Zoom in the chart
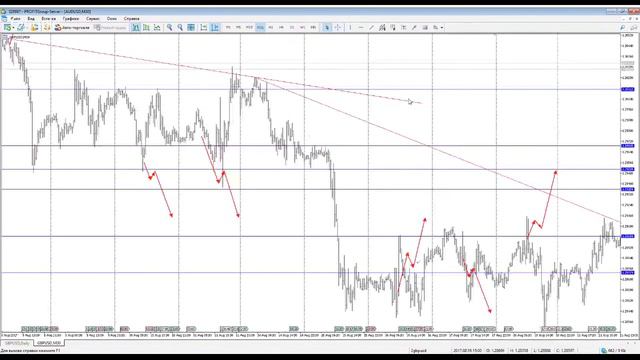Image resolution: width=640 pixels, height=360 pixels. pyautogui.click(x=169, y=27)
